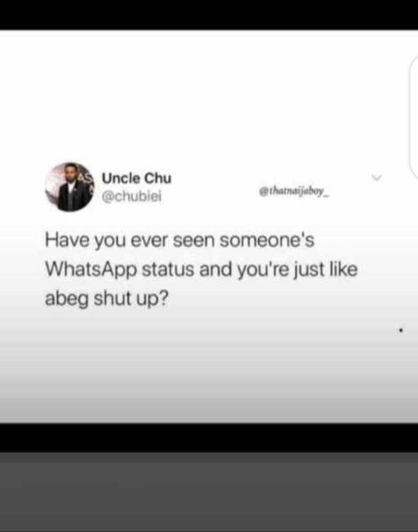Tap the partial white panel at right edge
Viewport: 418px width, 532px height.
point(414,117)
